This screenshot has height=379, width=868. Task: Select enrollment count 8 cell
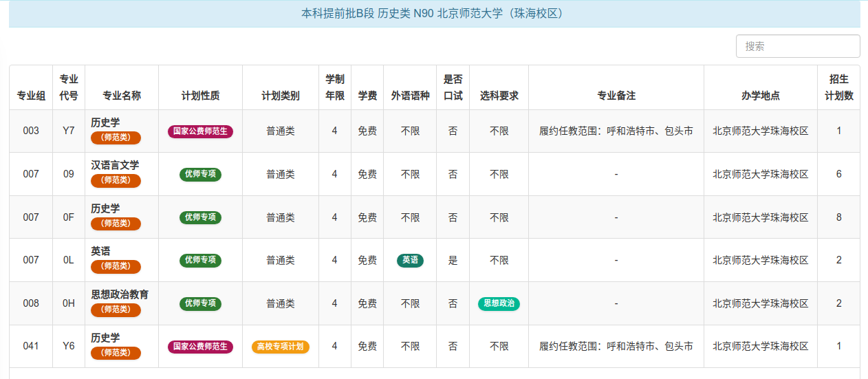[x=839, y=217]
